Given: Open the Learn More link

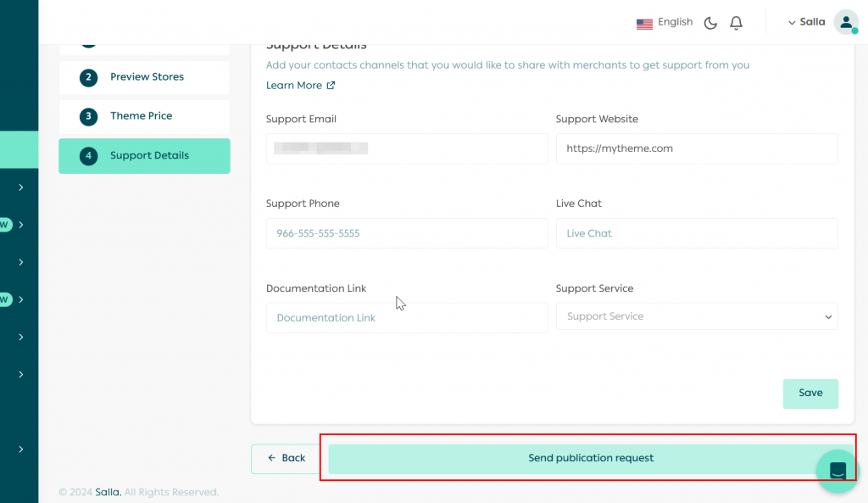Looking at the screenshot, I should tap(300, 86).
